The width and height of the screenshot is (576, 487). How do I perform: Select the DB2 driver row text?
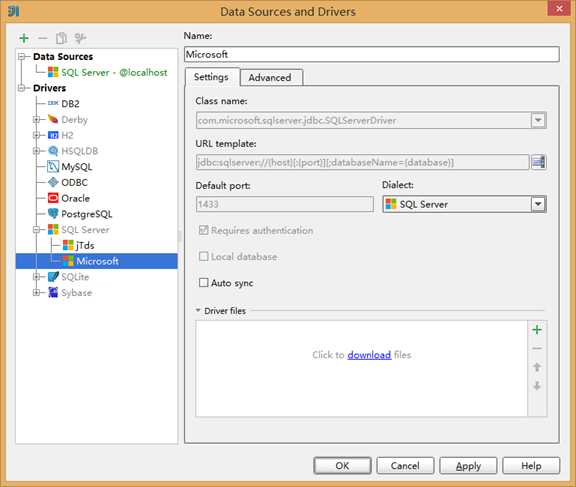(71, 104)
